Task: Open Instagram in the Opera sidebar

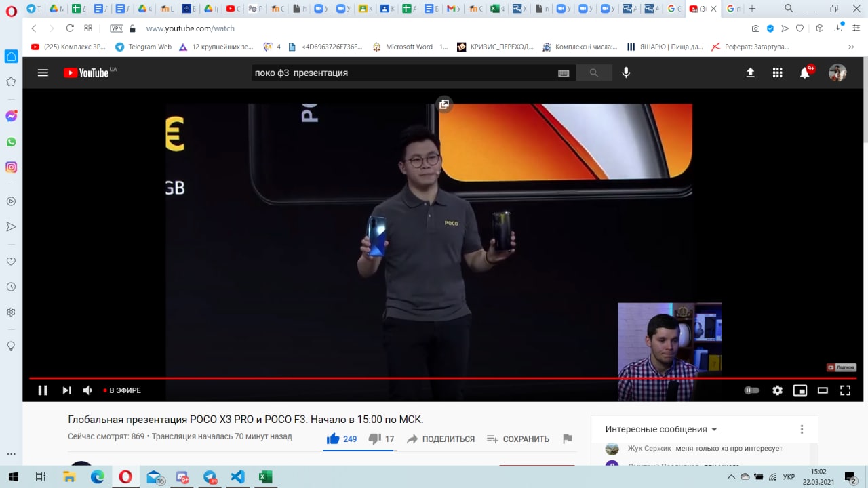Action: 11,167
